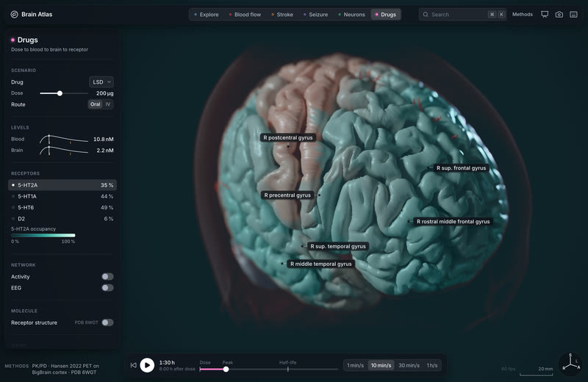Toggle the network Activity switch
The height and width of the screenshot is (382, 588).
pos(107,276)
